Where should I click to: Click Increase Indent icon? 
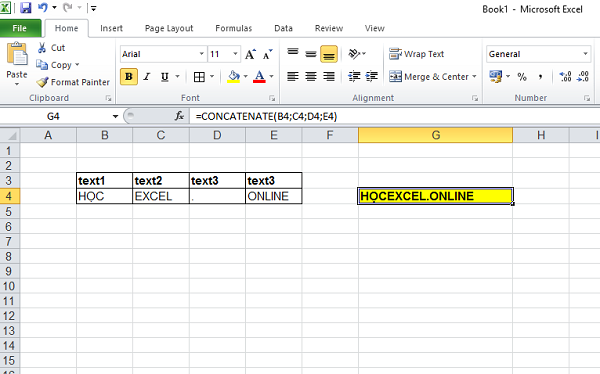(x=372, y=77)
